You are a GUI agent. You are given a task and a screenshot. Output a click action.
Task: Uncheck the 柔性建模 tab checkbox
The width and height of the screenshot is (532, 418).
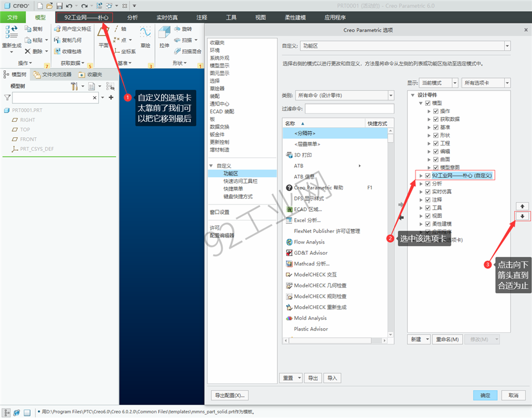click(x=428, y=224)
